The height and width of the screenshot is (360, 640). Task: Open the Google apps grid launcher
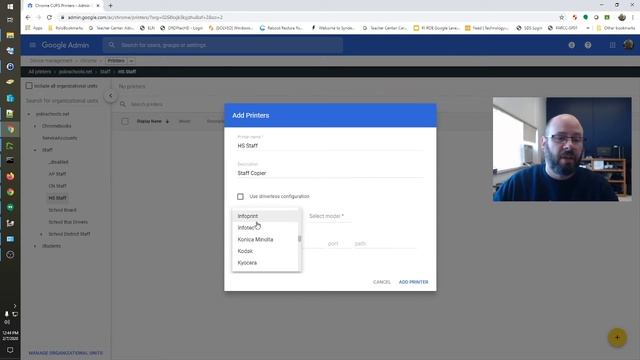coord(612,45)
